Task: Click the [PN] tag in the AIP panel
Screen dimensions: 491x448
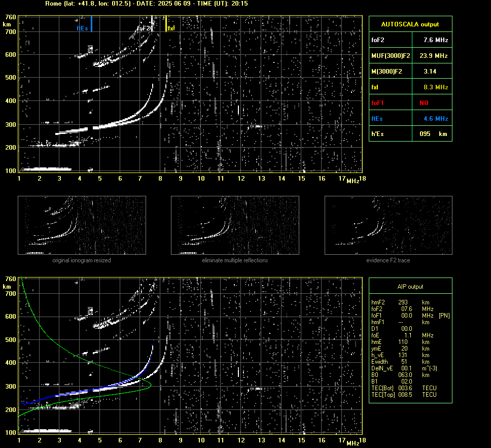Action: 444,316
